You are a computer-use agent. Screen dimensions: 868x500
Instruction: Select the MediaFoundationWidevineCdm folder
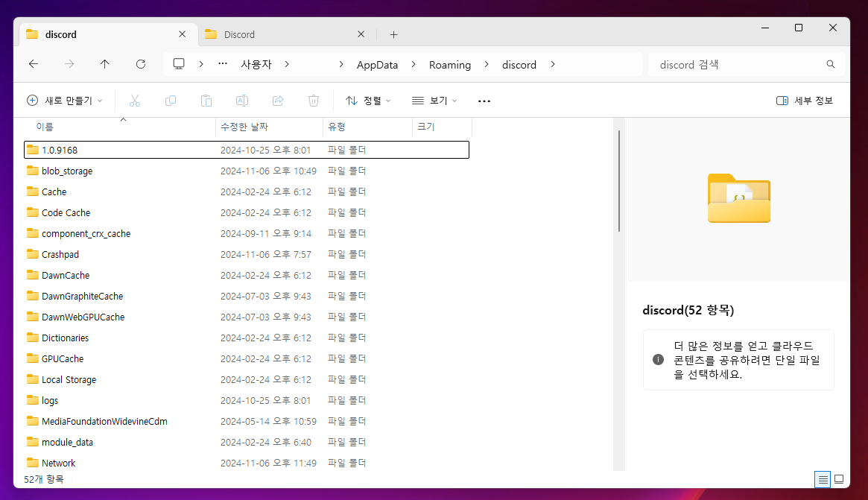247,421
